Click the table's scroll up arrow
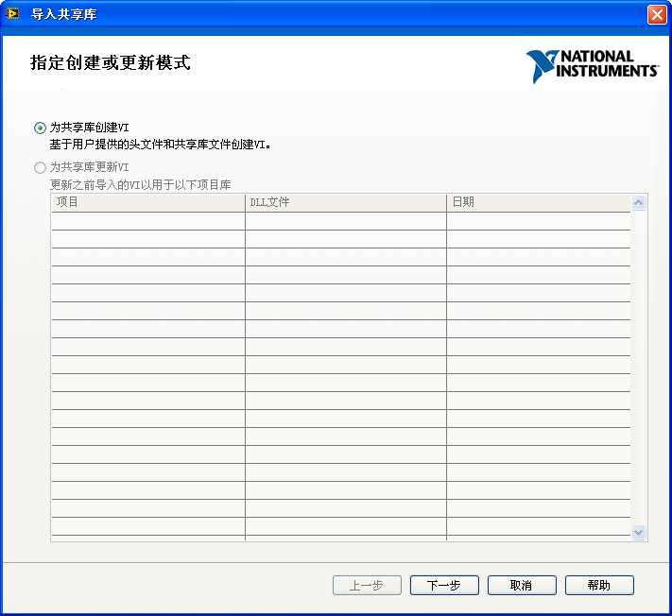This screenshot has width=672, height=616. (638, 203)
